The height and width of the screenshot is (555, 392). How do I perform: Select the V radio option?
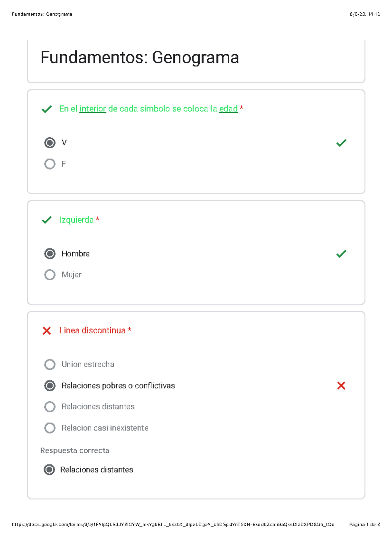coord(50,143)
